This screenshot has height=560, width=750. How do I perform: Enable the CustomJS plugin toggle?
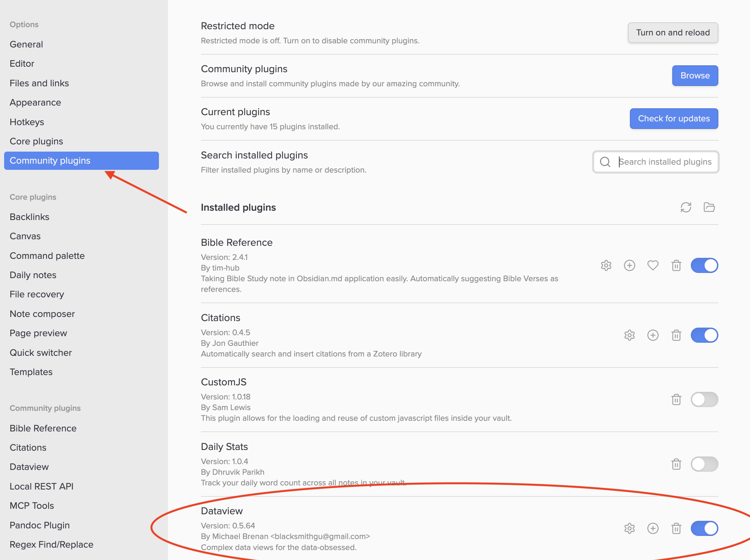coord(704,399)
